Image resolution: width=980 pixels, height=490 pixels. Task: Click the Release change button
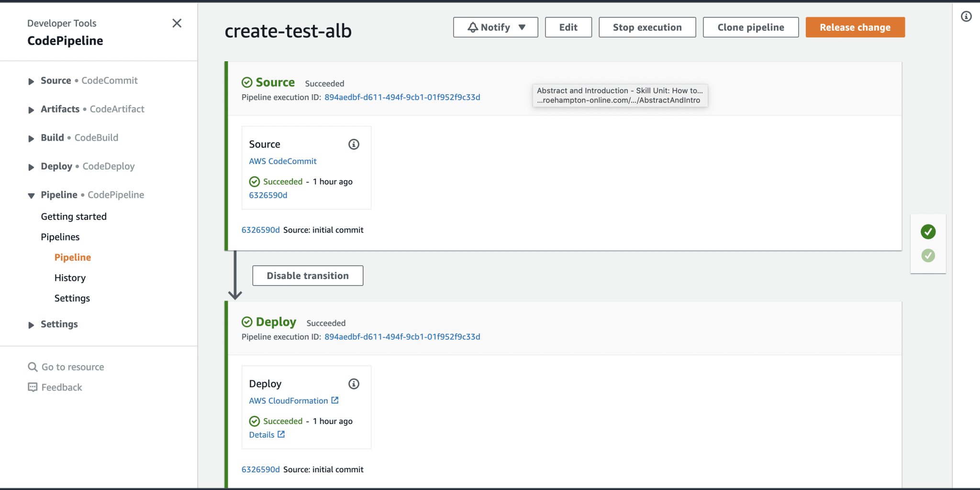[x=855, y=27]
